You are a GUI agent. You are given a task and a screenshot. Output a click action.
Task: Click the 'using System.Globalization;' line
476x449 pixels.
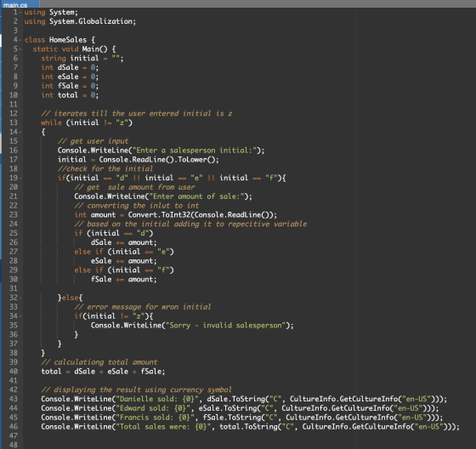80,21
